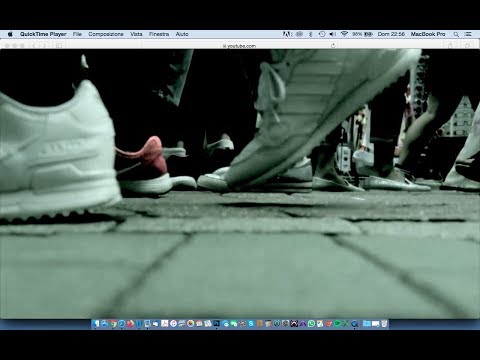The width and height of the screenshot is (480, 360).
Task: Open Spotlight search magnifier
Action: [456, 34]
